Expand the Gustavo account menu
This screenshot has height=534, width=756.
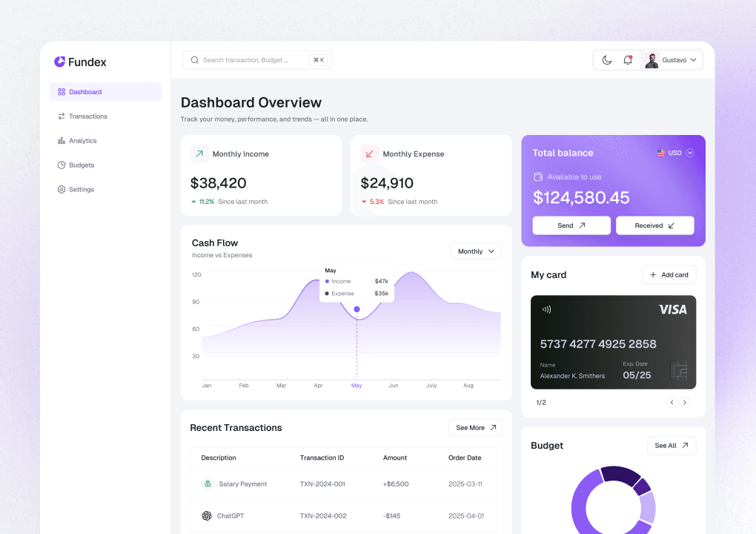(x=672, y=60)
